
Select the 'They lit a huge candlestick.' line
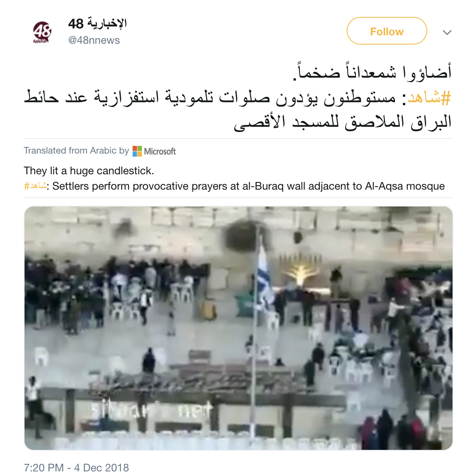(89, 171)
